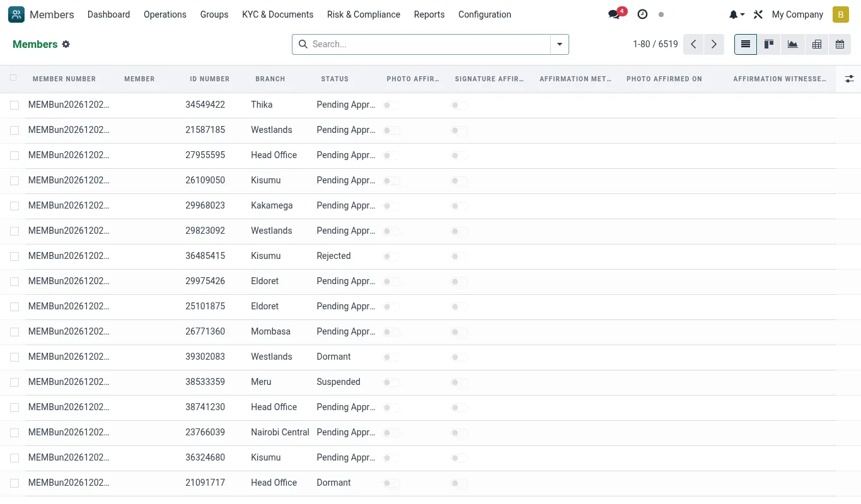Toggle signature affirmed for the Meru row
This screenshot has height=504, width=861.
click(459, 382)
